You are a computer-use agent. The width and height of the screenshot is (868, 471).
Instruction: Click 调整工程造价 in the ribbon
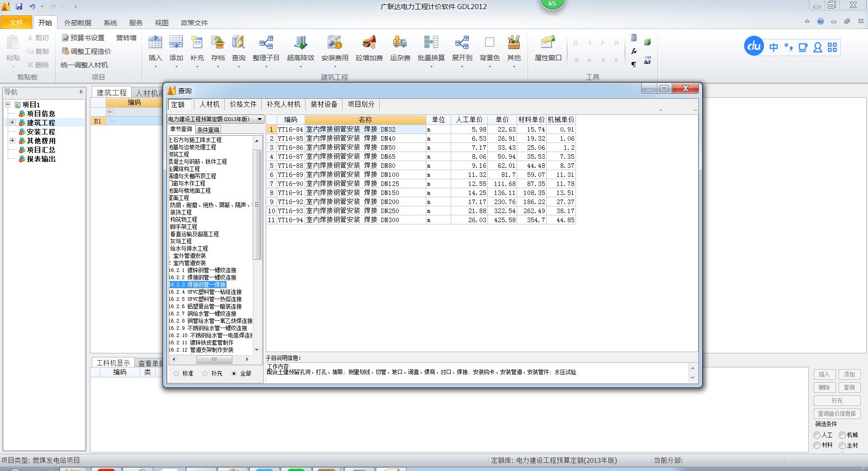click(87, 51)
